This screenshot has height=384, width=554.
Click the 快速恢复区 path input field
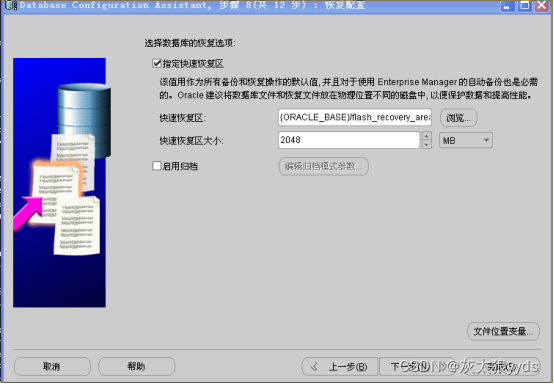(x=355, y=117)
